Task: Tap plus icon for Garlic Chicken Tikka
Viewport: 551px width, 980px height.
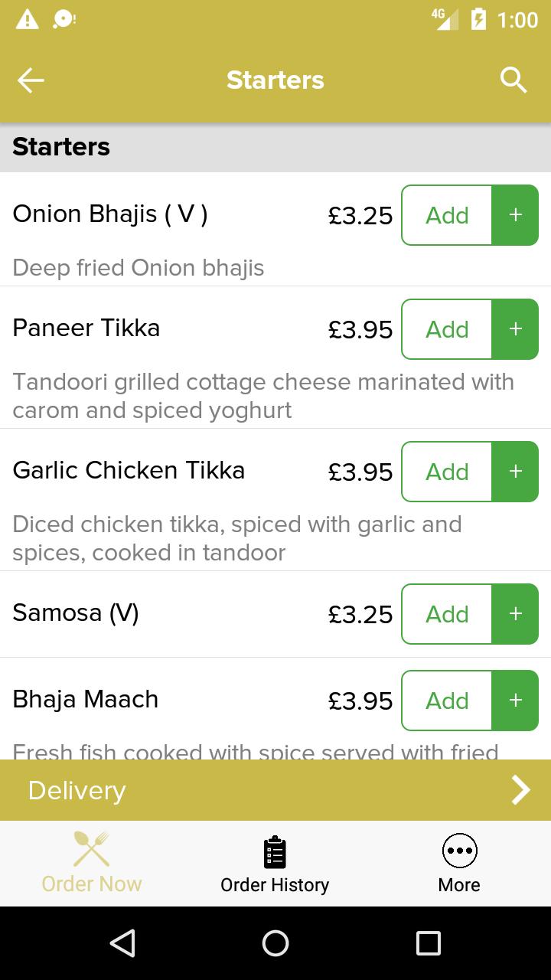Action: tap(515, 472)
